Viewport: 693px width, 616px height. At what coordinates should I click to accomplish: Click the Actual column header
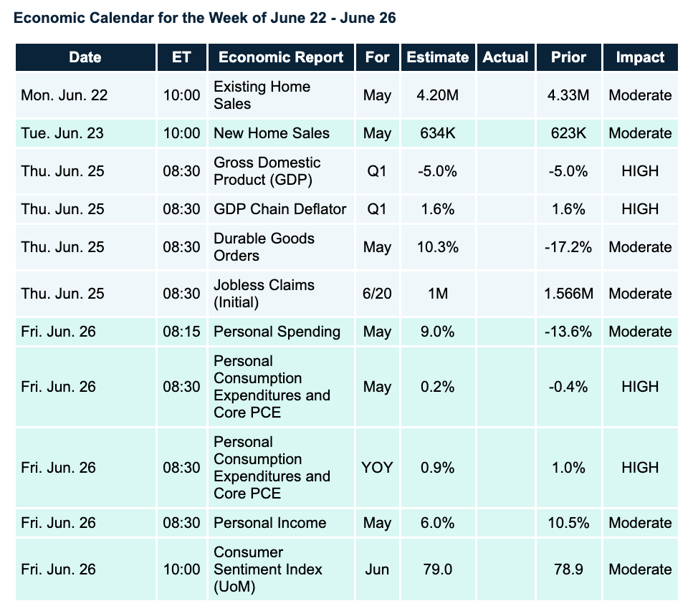click(x=505, y=57)
